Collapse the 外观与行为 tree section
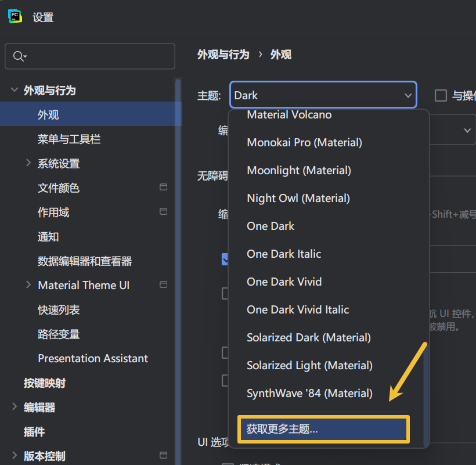Viewport: 476px width, 465px height. pos(15,90)
